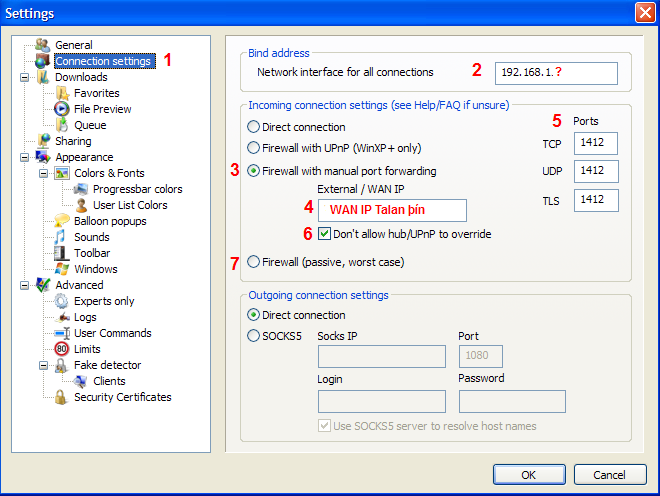
Task: Click the File Preview icon
Action: (62, 109)
